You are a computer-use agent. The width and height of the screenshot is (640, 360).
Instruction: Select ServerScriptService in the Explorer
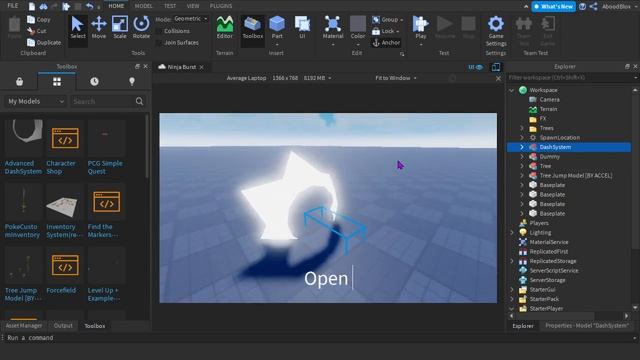(553, 271)
